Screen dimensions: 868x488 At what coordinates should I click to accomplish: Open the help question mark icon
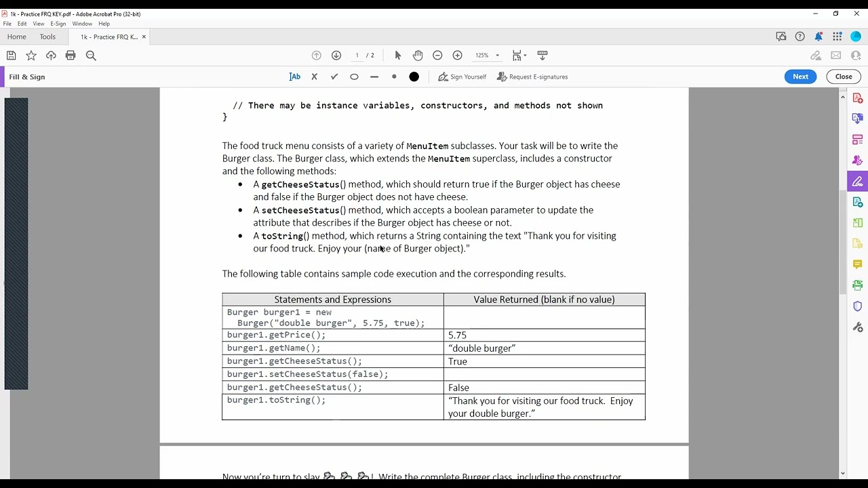tap(800, 37)
